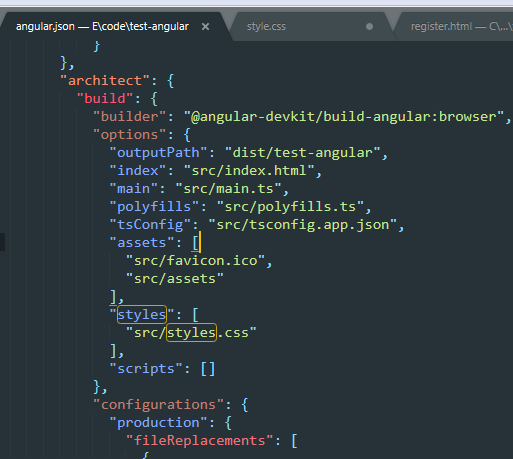Screen dimensions: 513x459
Task: Click the "src/tsconfig.app.json" value
Action: click(x=303, y=225)
